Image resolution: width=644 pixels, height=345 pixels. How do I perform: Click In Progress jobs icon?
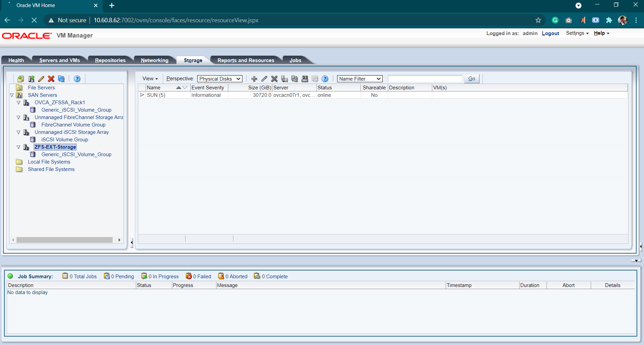pos(144,276)
